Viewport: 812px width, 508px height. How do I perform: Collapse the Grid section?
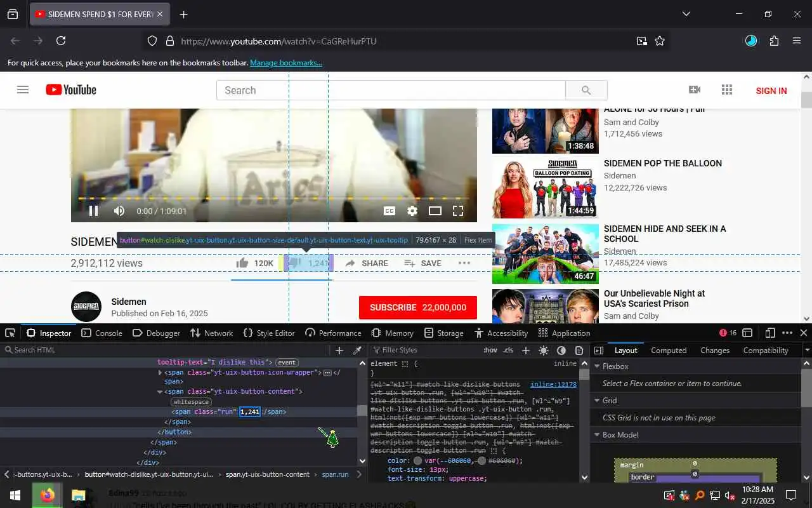coord(596,401)
